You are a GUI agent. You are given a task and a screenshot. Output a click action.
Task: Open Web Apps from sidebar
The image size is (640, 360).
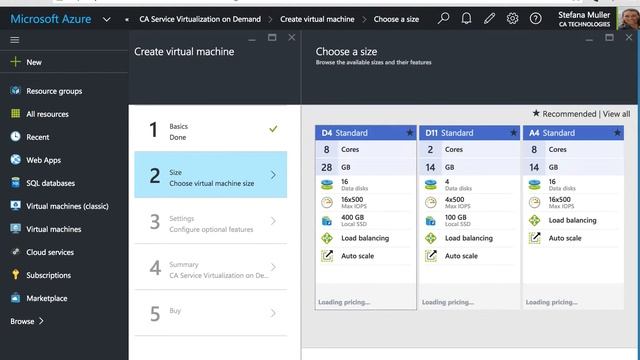tap(44, 160)
